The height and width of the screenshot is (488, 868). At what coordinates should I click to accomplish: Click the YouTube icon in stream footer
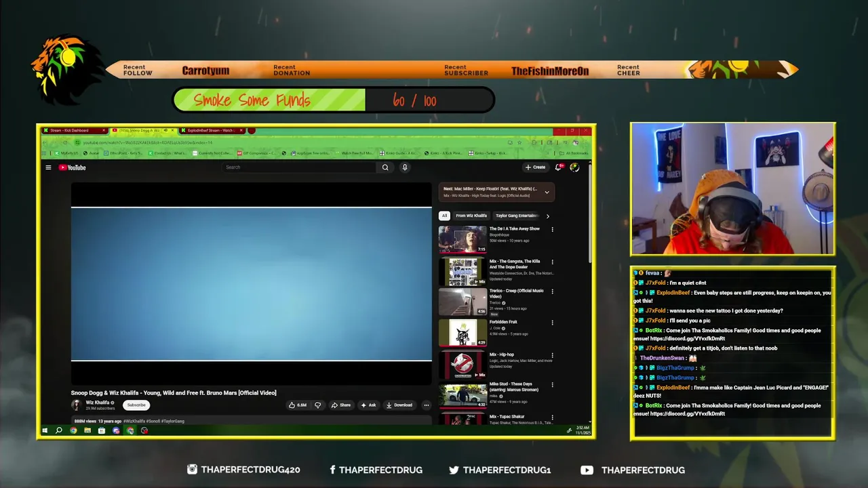point(587,470)
